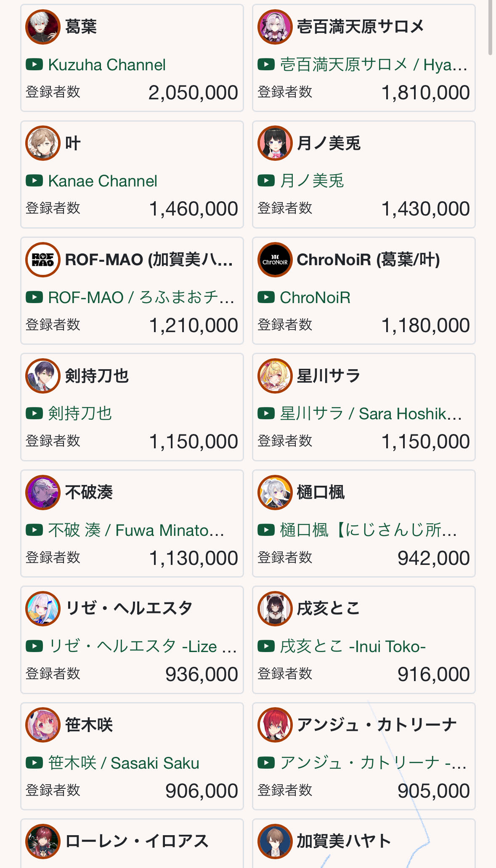Image resolution: width=496 pixels, height=868 pixels.
Task: Open the Kuzuha Channel link
Action: (107, 65)
